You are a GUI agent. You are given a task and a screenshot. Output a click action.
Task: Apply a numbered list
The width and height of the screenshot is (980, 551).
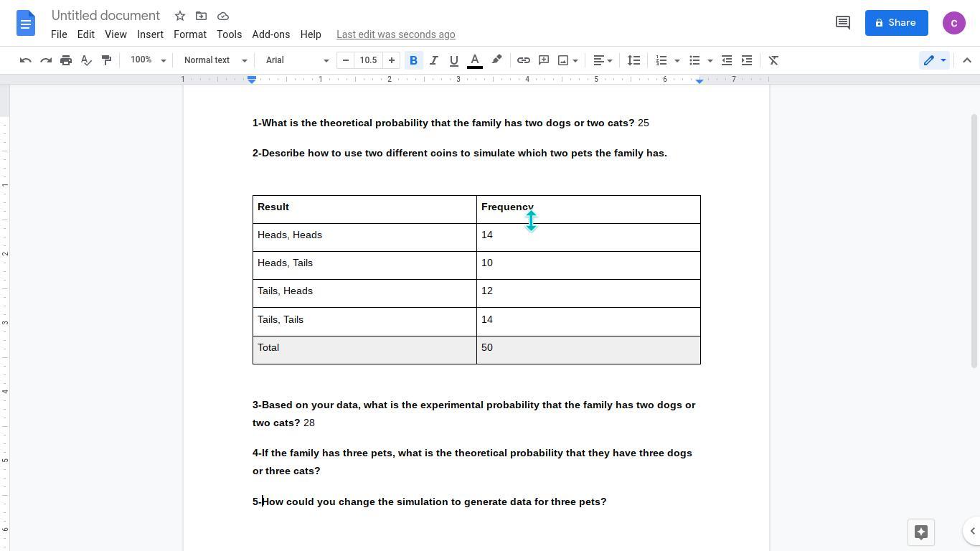tap(661, 60)
